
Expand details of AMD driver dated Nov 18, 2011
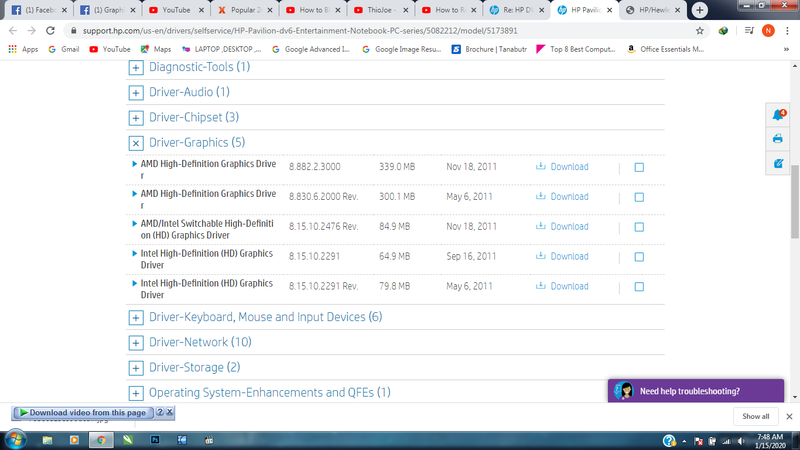(134, 164)
